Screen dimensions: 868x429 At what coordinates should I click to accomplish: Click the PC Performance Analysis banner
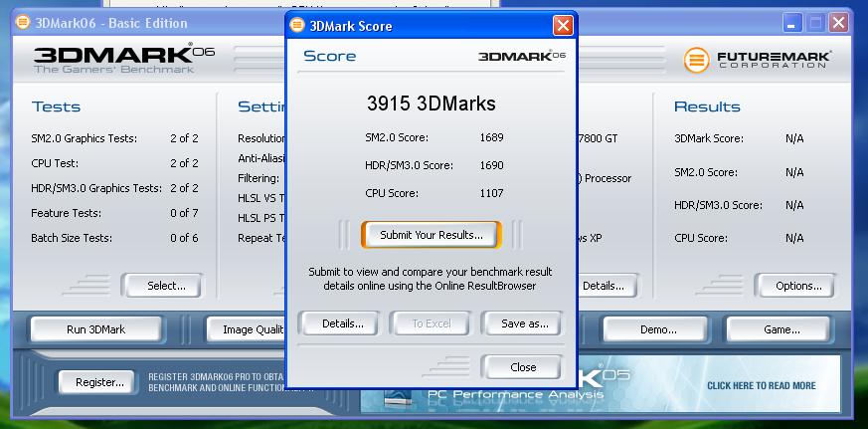516,394
